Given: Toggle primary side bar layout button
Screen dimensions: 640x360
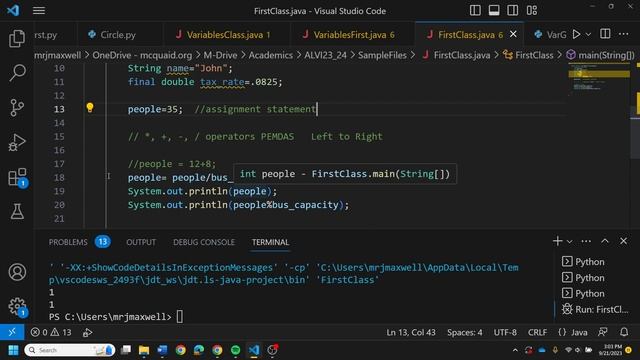Looking at the screenshot, I should click(x=475, y=10).
